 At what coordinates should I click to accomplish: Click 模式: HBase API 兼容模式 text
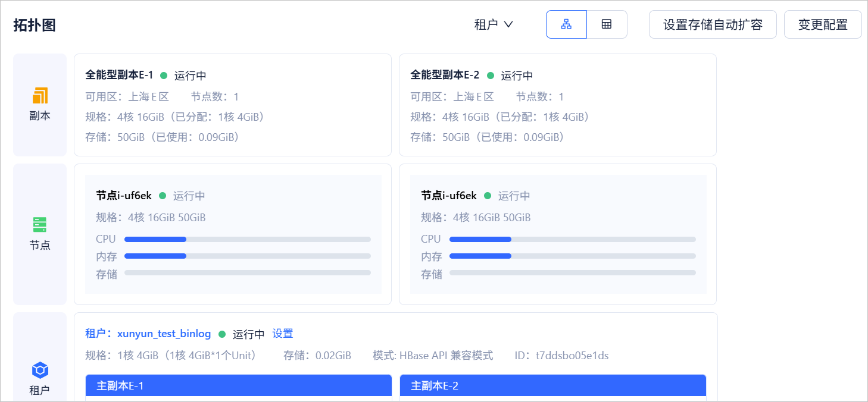[433, 356]
